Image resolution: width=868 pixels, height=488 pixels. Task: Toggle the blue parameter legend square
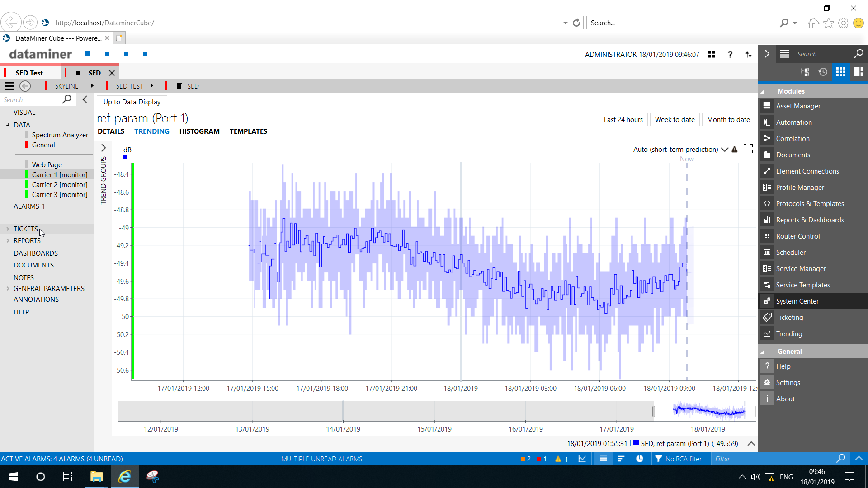tap(125, 157)
